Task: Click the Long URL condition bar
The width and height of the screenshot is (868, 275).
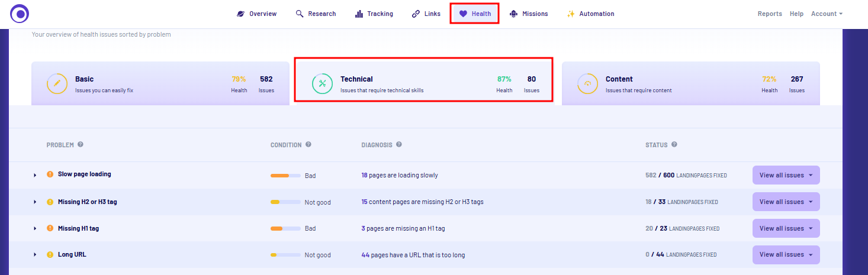Action: pyautogui.click(x=285, y=255)
